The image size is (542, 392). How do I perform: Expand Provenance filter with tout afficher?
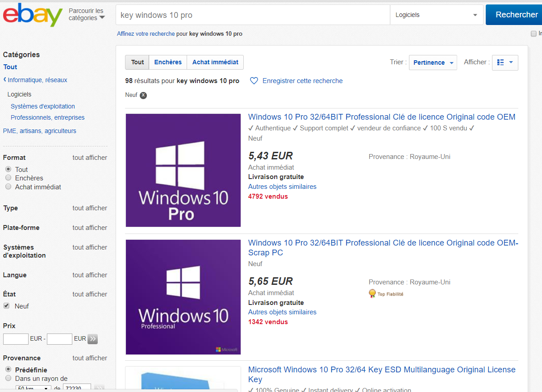tap(90, 358)
